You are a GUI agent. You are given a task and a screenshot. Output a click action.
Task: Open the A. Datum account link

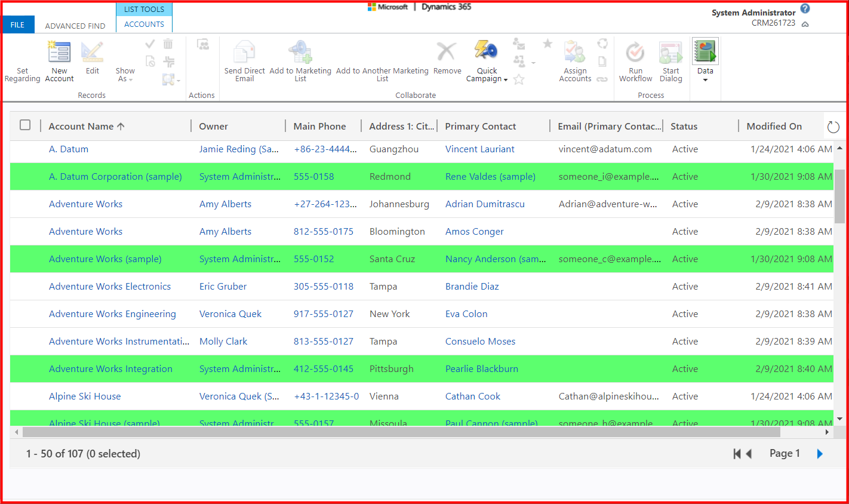[69, 149]
